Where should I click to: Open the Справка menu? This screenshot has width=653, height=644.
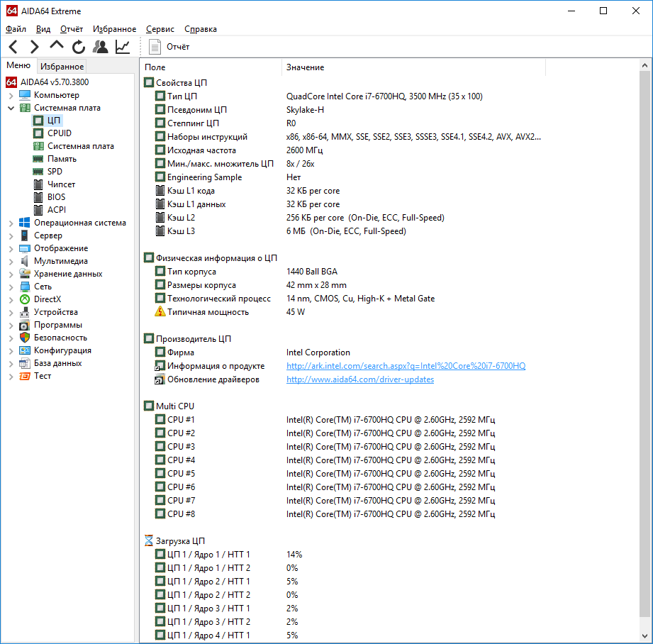(201, 29)
